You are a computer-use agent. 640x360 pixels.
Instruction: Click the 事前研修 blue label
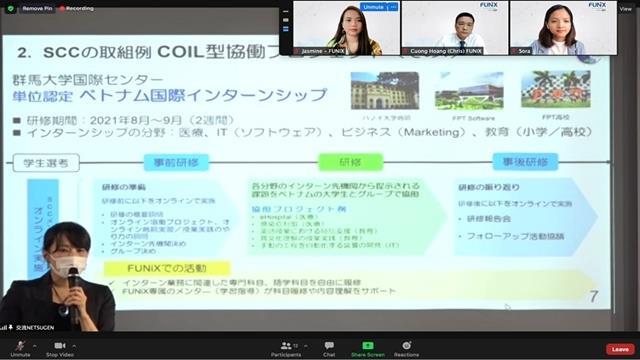point(176,162)
